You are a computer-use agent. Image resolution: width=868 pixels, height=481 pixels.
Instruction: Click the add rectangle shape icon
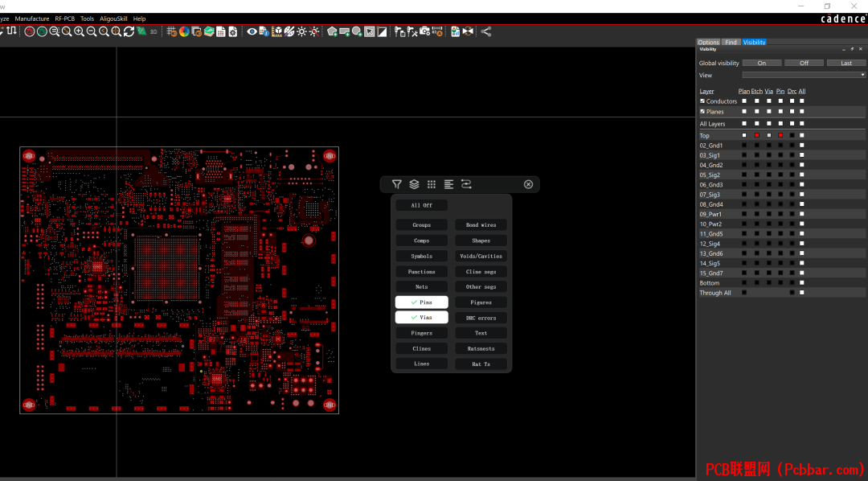click(344, 31)
